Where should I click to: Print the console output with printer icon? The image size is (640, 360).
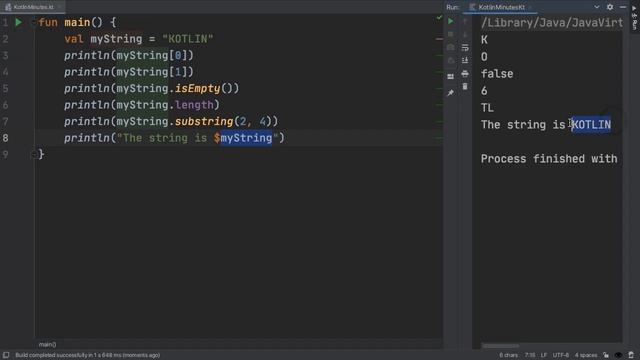pyautogui.click(x=465, y=73)
